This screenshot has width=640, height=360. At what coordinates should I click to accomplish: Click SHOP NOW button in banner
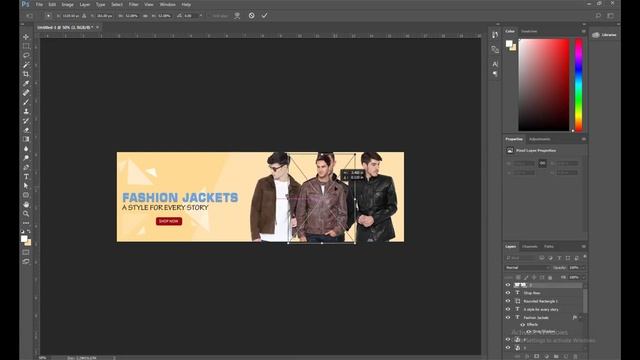tap(169, 221)
